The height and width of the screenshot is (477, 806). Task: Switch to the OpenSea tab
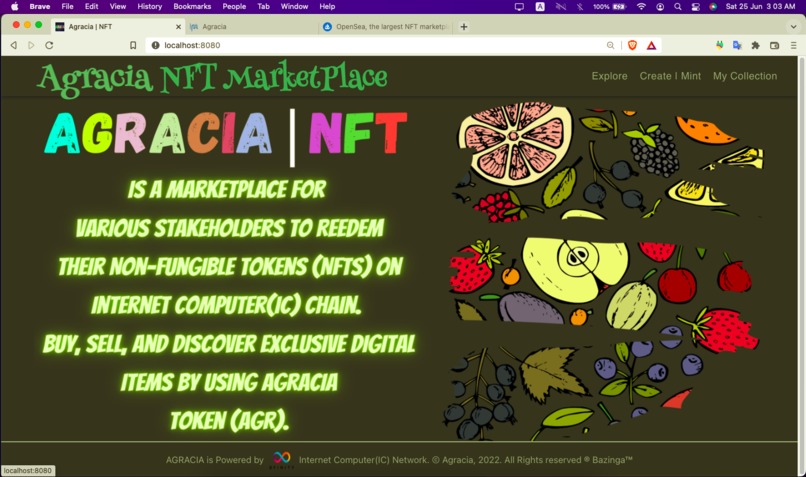386,27
